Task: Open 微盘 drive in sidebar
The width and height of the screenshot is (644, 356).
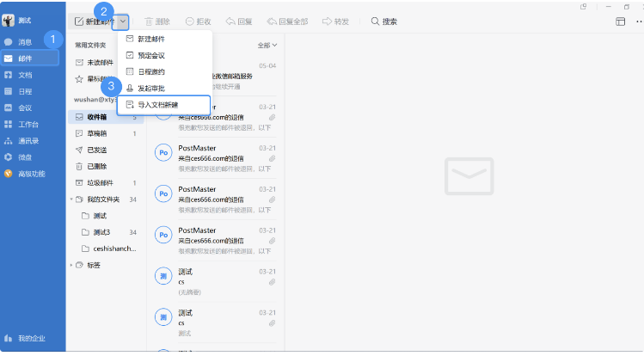Action: point(24,157)
